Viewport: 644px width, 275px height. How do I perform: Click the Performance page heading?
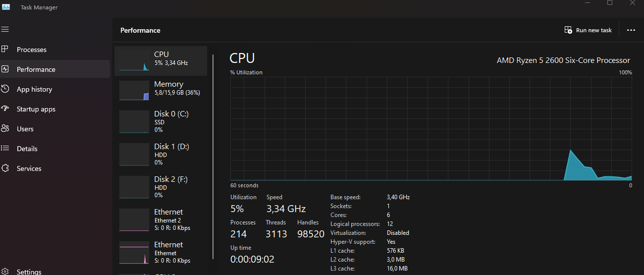click(140, 30)
